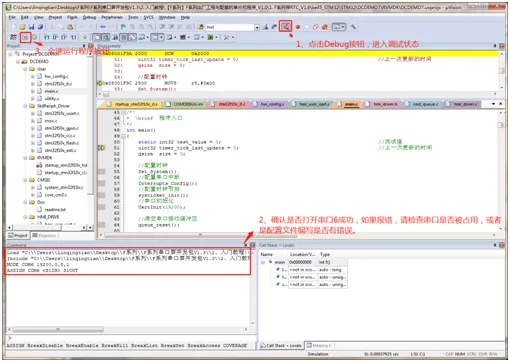Image resolution: width=510 pixels, height=362 pixels.
Task: Click the Navigate Backwards blue arrow
Action: tap(103, 27)
